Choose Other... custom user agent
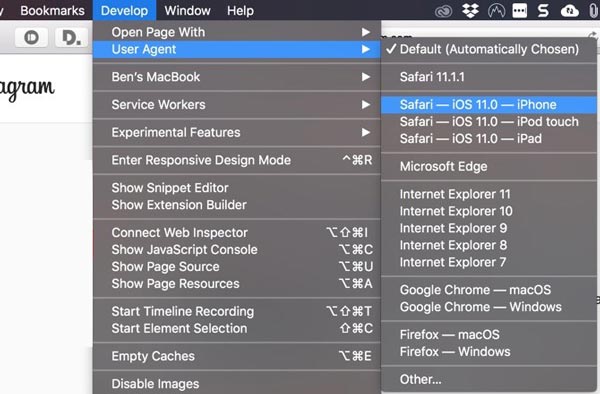This screenshot has width=600, height=394. point(489,379)
